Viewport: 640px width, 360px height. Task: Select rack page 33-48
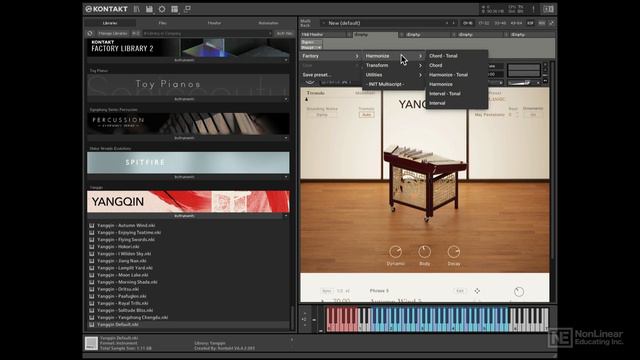[500, 23]
